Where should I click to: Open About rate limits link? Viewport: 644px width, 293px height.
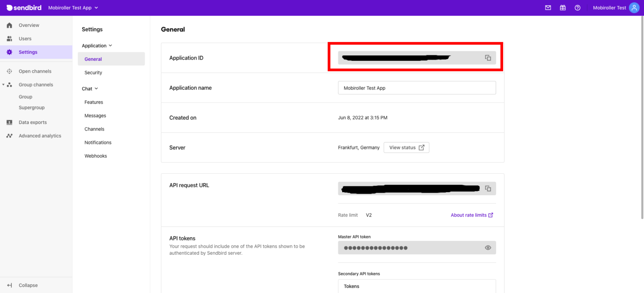coord(472,215)
